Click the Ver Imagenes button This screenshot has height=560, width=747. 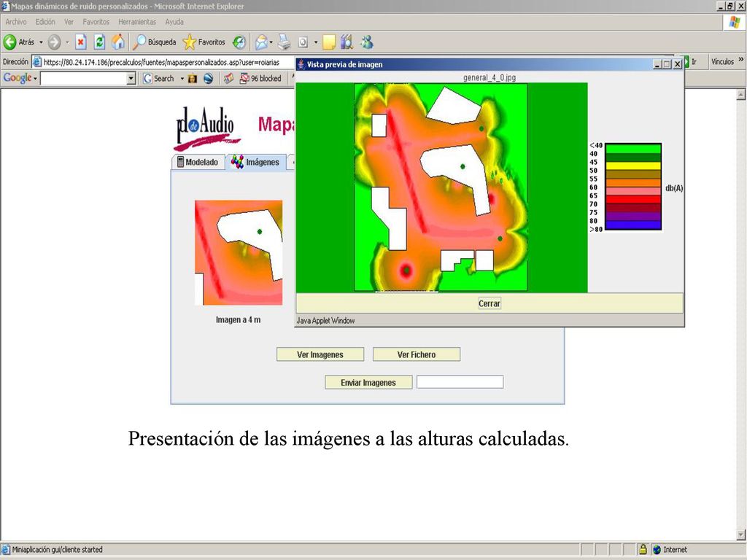320,355
